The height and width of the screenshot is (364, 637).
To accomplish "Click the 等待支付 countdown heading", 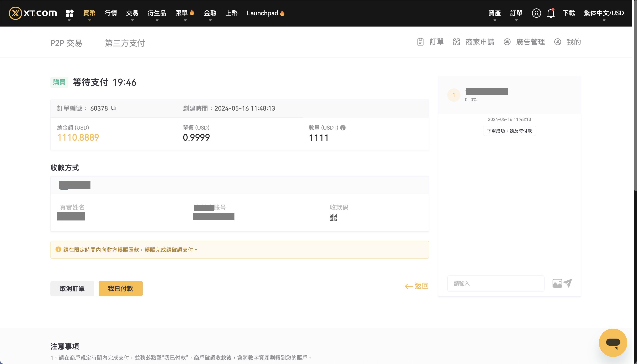I will pos(104,82).
